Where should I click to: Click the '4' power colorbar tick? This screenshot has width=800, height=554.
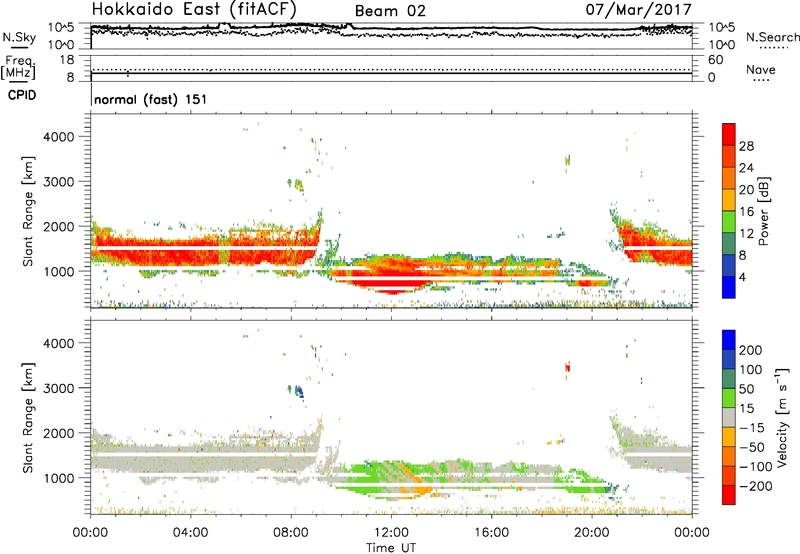[x=743, y=278]
